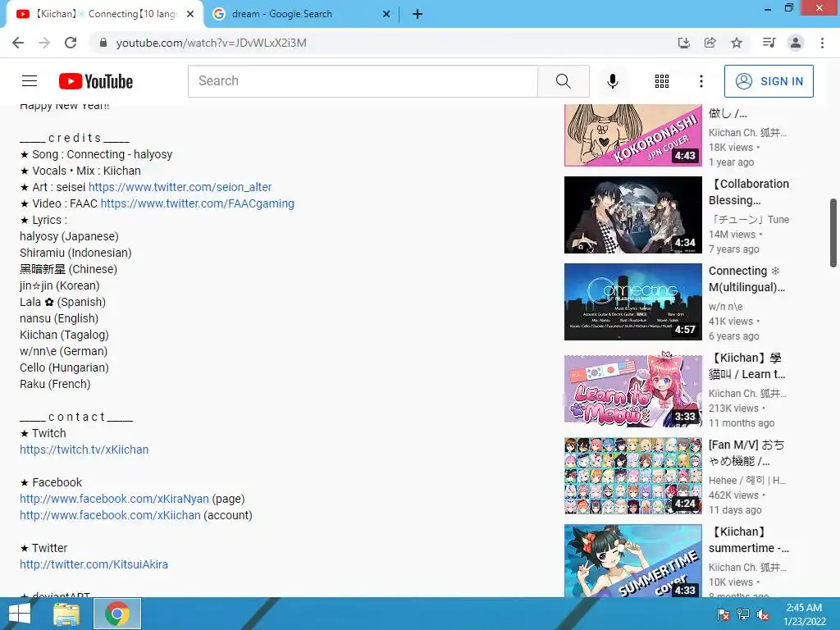Click the browser forward arrow
The width and height of the screenshot is (840, 630).
pos(44,43)
